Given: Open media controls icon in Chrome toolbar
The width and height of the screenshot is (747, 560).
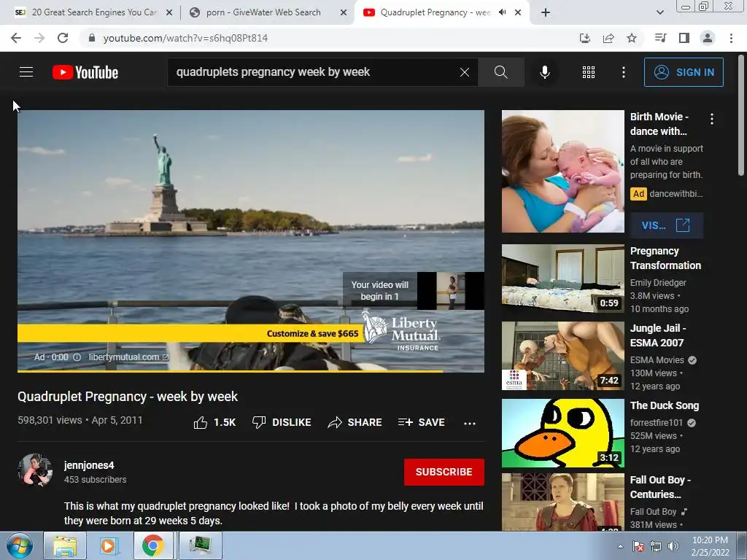Looking at the screenshot, I should (660, 38).
